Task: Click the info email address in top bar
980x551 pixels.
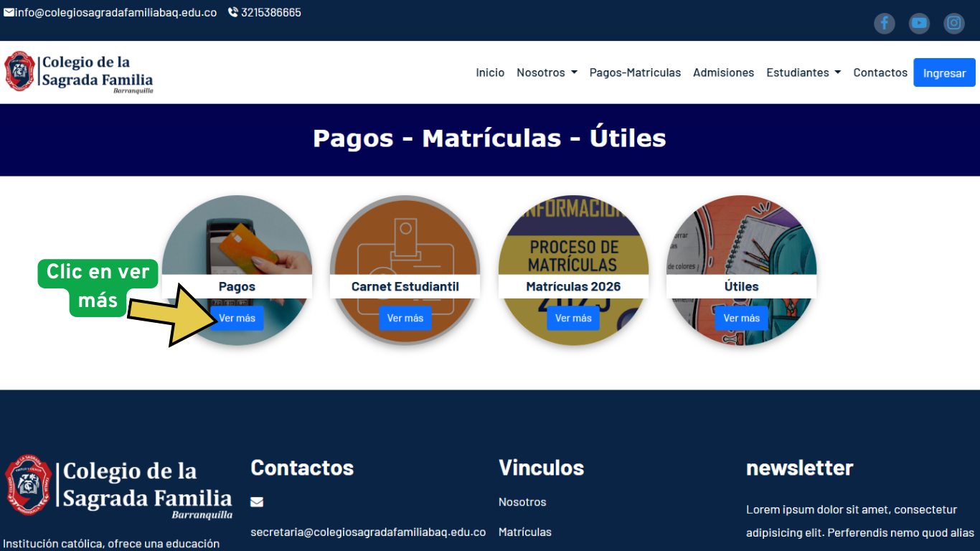Action: coord(116,13)
